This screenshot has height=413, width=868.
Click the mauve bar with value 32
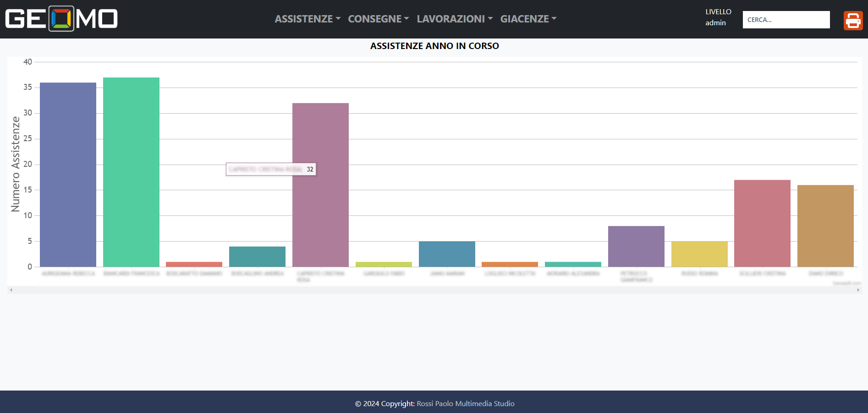320,185
